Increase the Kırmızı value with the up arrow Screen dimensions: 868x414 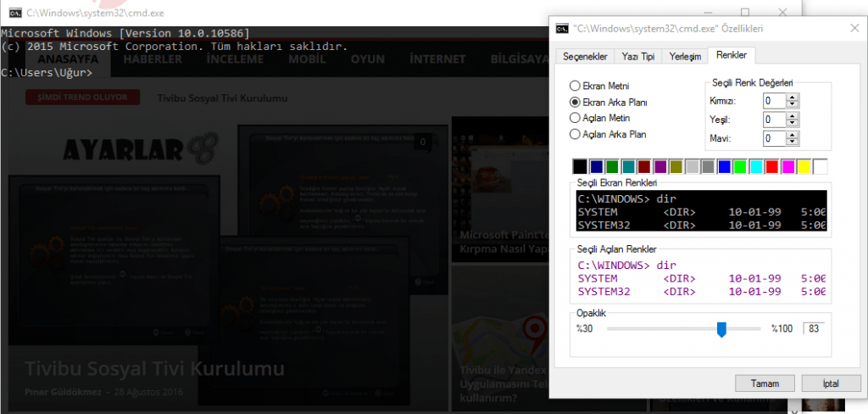pyautogui.click(x=793, y=97)
